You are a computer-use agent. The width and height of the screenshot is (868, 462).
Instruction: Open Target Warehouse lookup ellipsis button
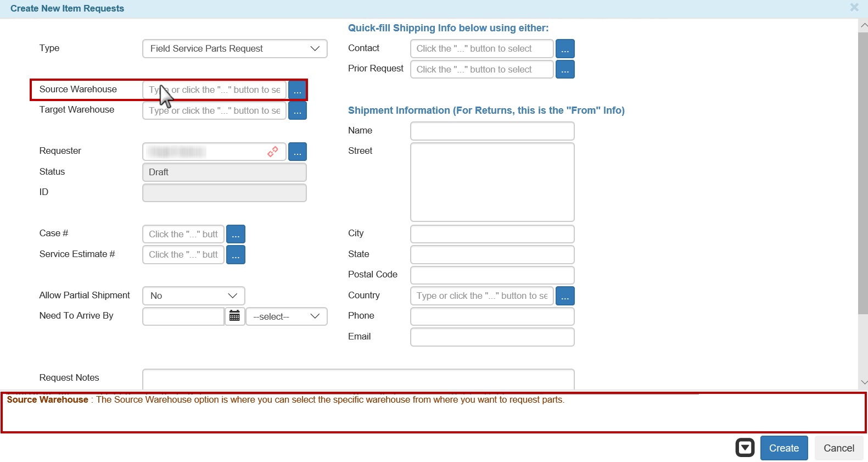[x=297, y=111]
